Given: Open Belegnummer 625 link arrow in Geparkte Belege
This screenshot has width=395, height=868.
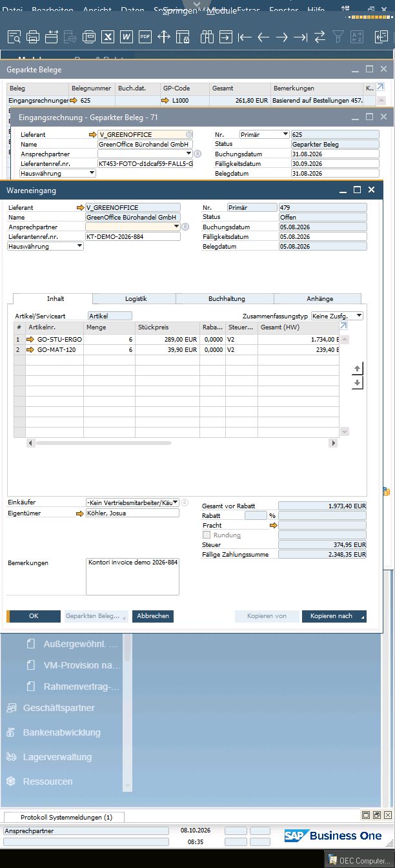Looking at the screenshot, I should 73,101.
